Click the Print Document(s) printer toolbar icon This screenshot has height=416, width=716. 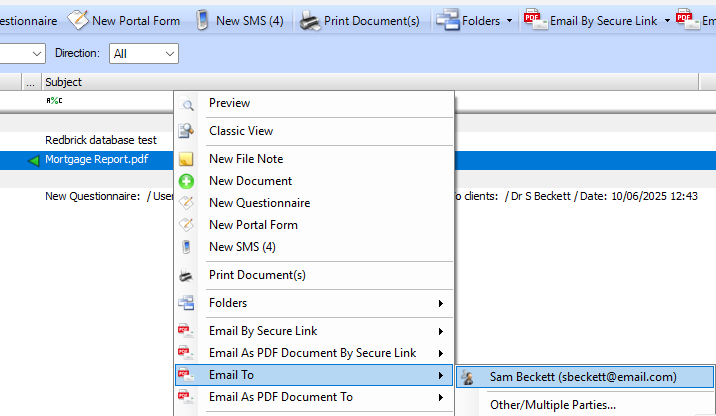click(x=310, y=20)
